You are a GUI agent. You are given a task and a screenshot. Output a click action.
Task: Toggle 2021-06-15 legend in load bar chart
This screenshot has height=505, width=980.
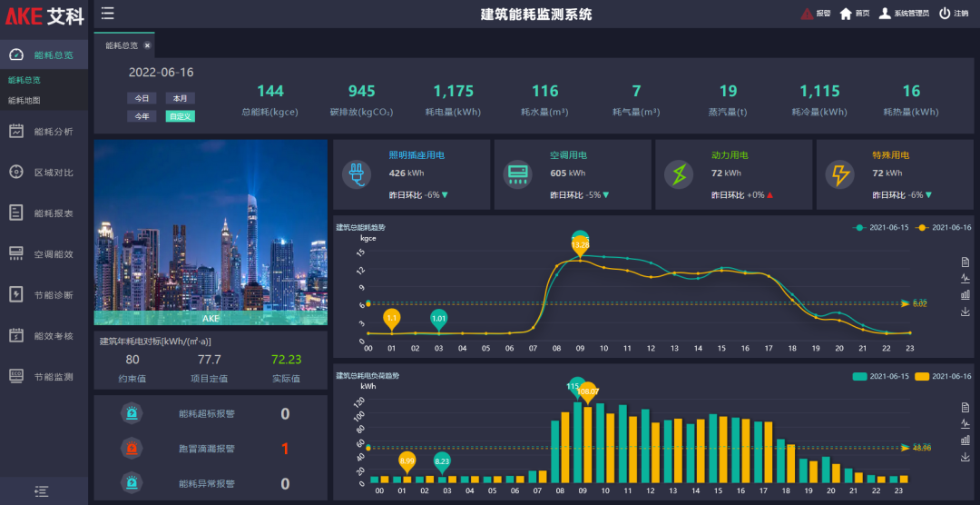[x=880, y=376]
